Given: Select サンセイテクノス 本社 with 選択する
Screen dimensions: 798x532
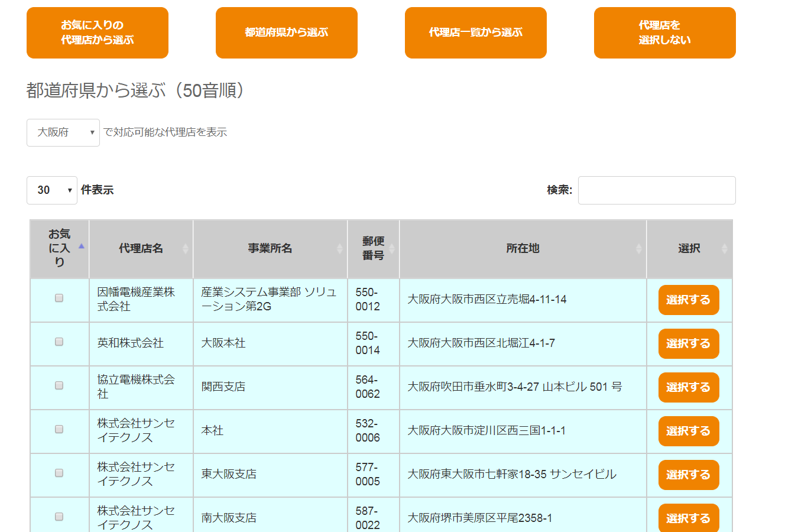Looking at the screenshot, I should point(689,431).
